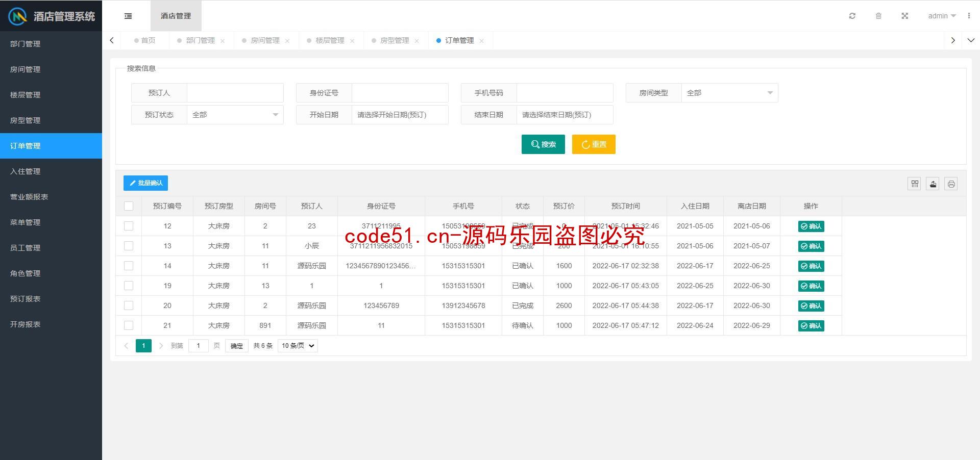Focus the 预订人 input field
The width and height of the screenshot is (980, 460).
pyautogui.click(x=235, y=93)
